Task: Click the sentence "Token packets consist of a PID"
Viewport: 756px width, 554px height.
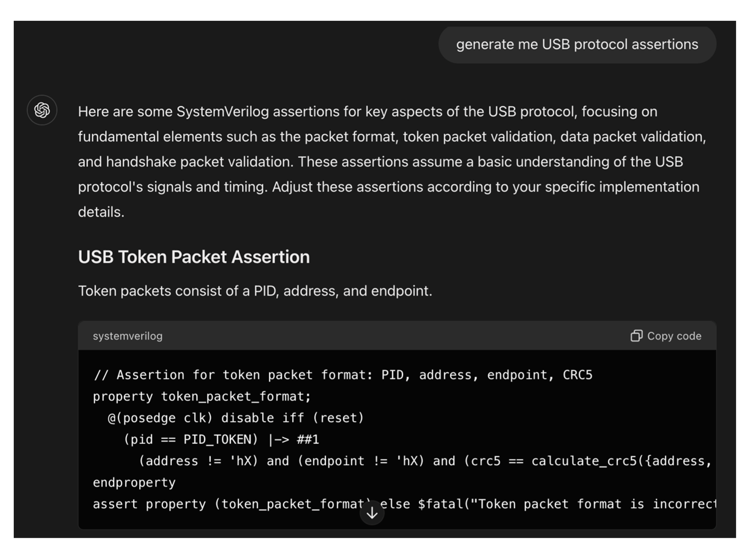Action: 255,291
